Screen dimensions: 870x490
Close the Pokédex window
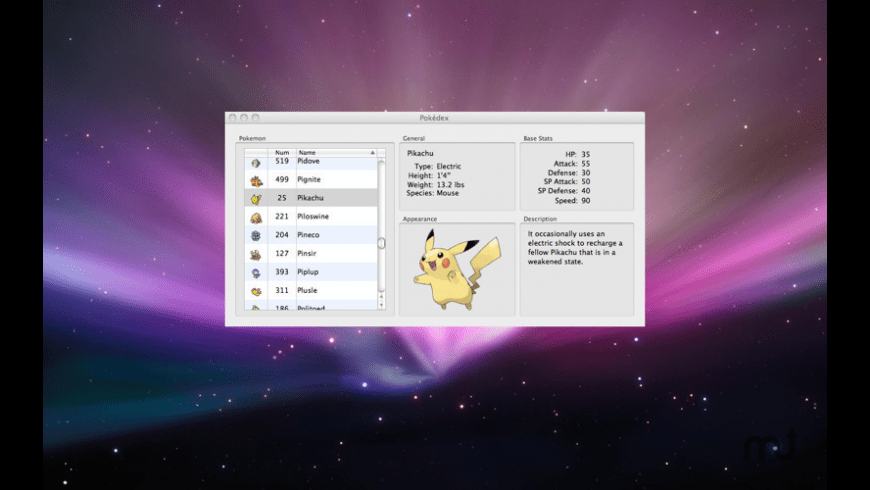tap(232, 118)
